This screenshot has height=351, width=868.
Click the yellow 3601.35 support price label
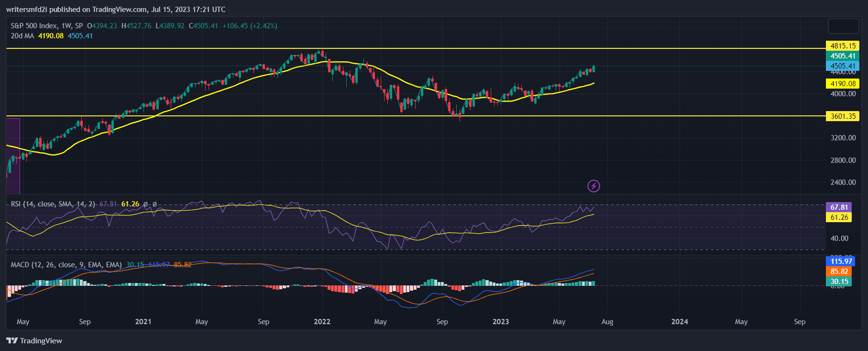coord(842,116)
